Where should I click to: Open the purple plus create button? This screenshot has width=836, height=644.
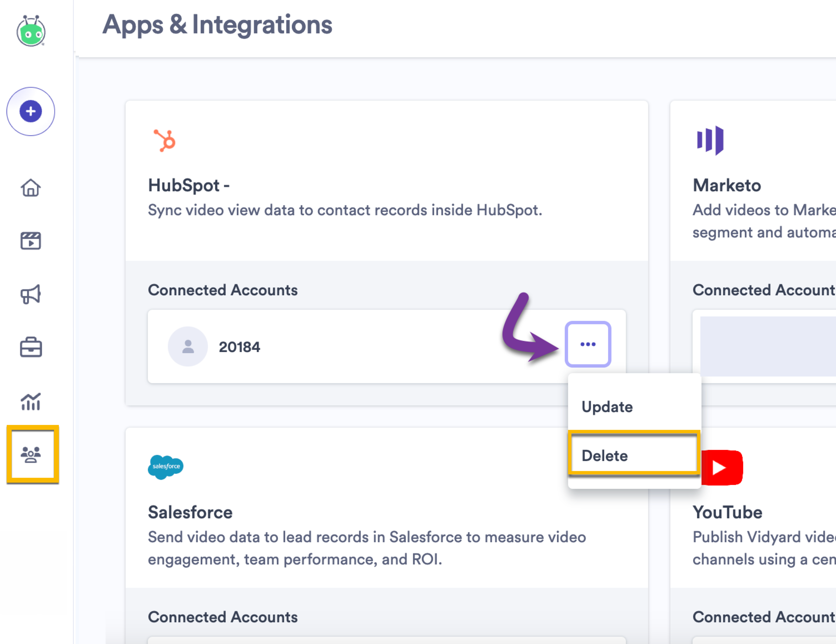point(31,112)
